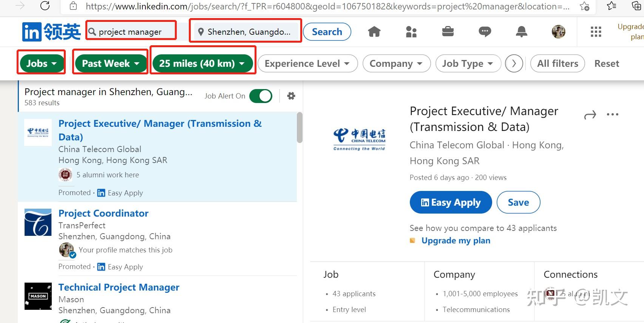This screenshot has height=323, width=644.
Task: Click Upgrade plan in top bar
Action: (x=630, y=32)
